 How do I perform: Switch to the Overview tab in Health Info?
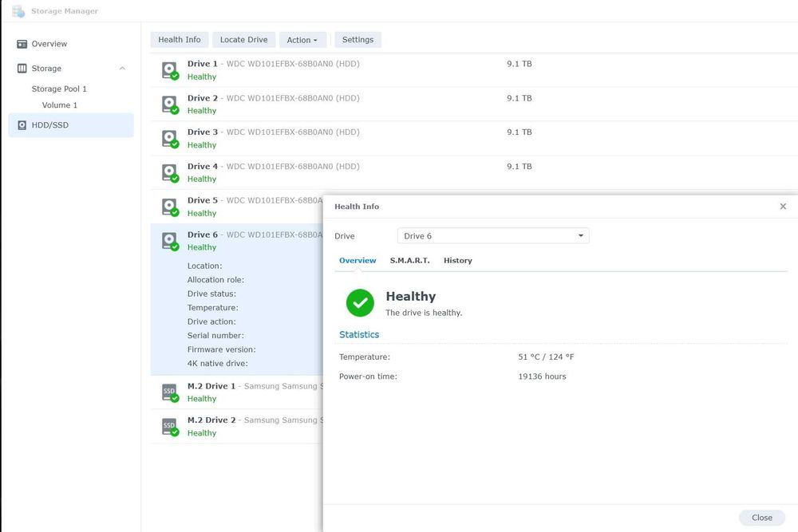pos(358,260)
